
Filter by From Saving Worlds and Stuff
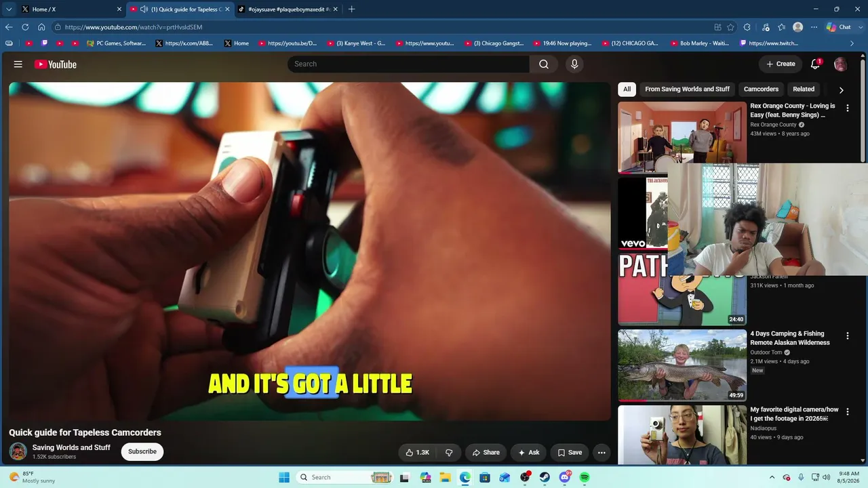[687, 89]
